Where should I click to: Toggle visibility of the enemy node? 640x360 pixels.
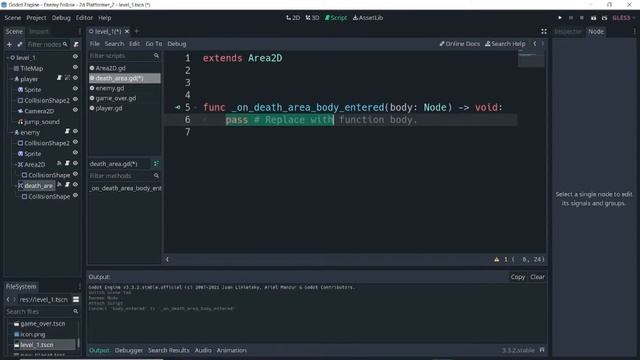click(75, 131)
